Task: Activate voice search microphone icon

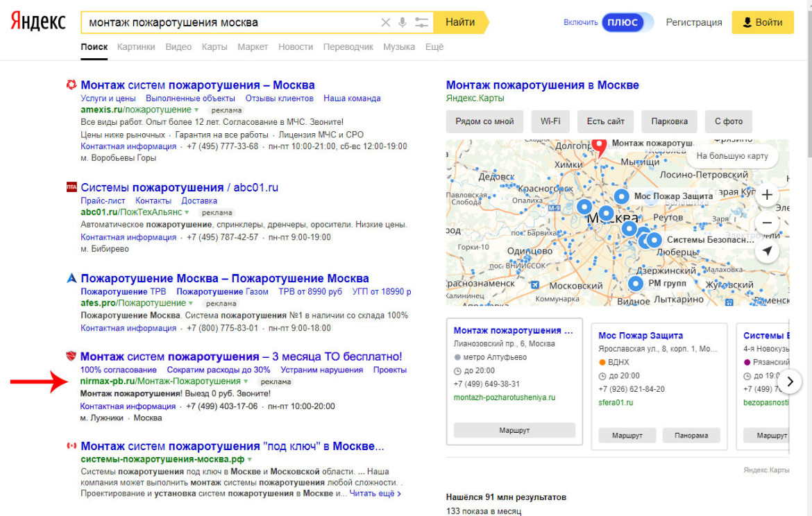Action: pyautogui.click(x=403, y=22)
